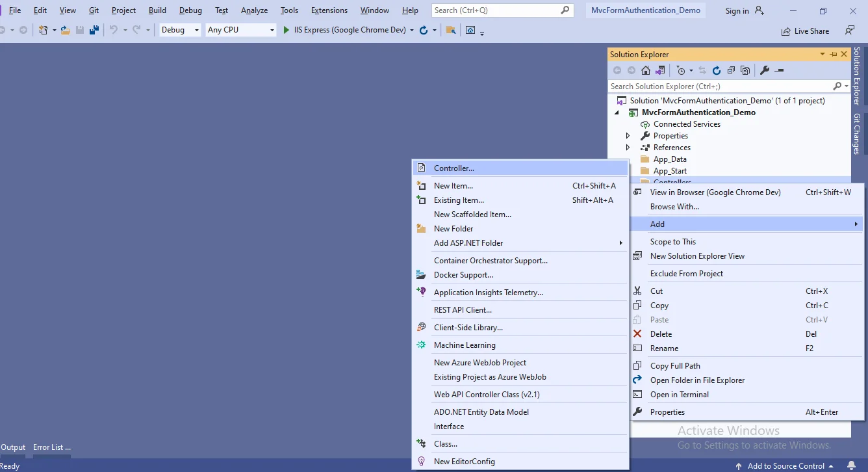Click the Save All toolbar icon
Viewport: 868px width, 472px height.
(94, 30)
